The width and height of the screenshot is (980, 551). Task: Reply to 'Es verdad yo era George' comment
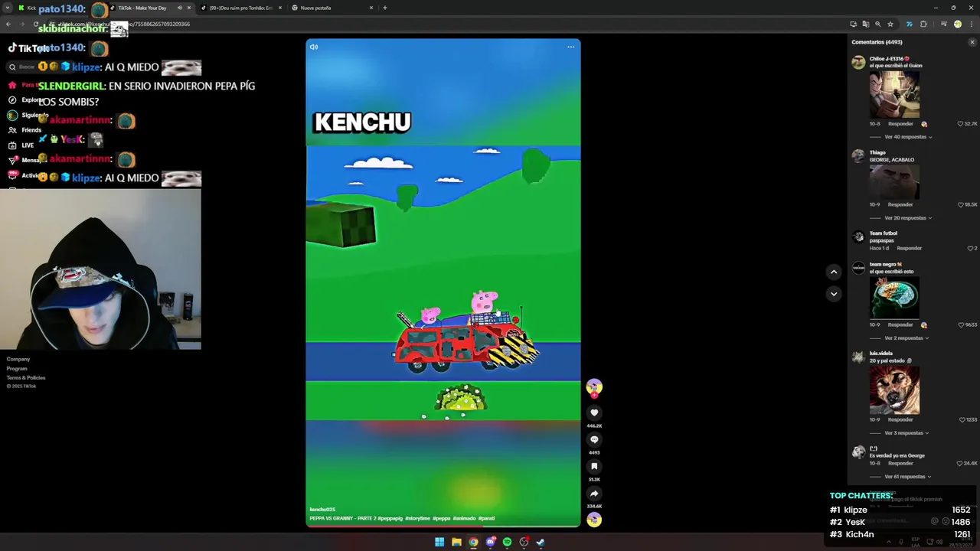coord(900,464)
